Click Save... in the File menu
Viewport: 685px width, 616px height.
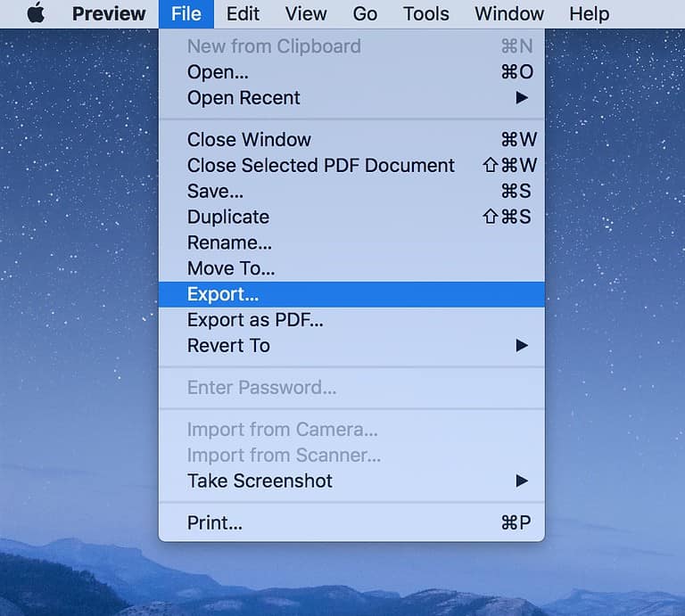pyautogui.click(x=215, y=192)
